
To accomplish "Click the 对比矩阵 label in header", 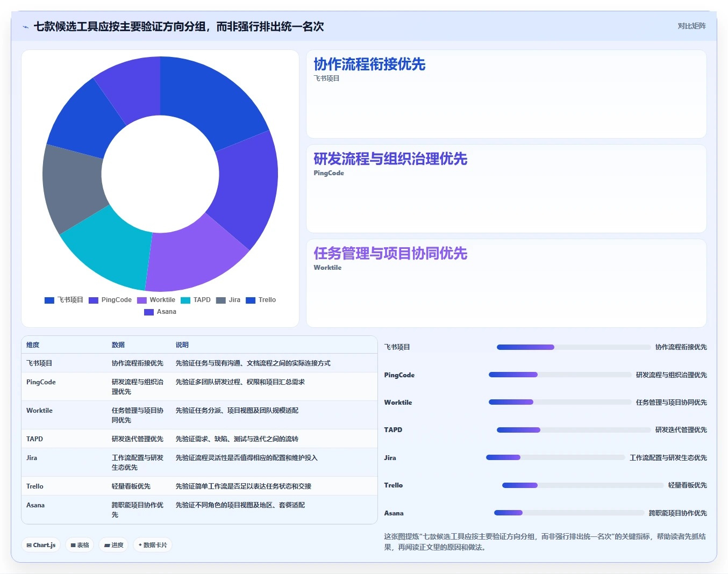I will click(691, 26).
